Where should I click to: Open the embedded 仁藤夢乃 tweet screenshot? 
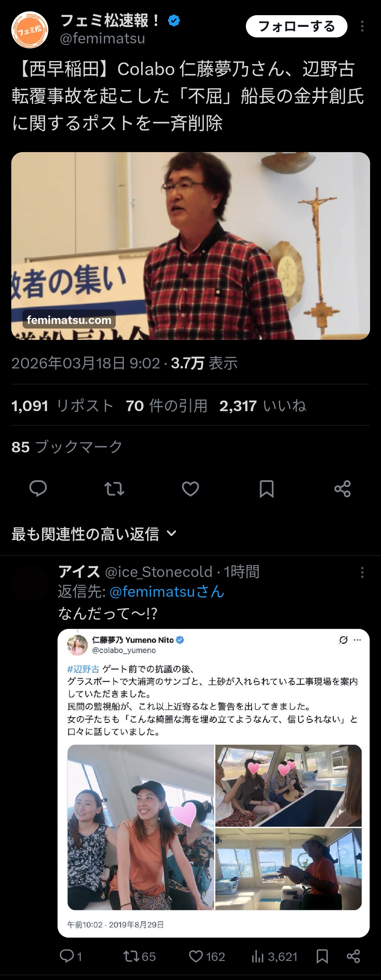(213, 783)
